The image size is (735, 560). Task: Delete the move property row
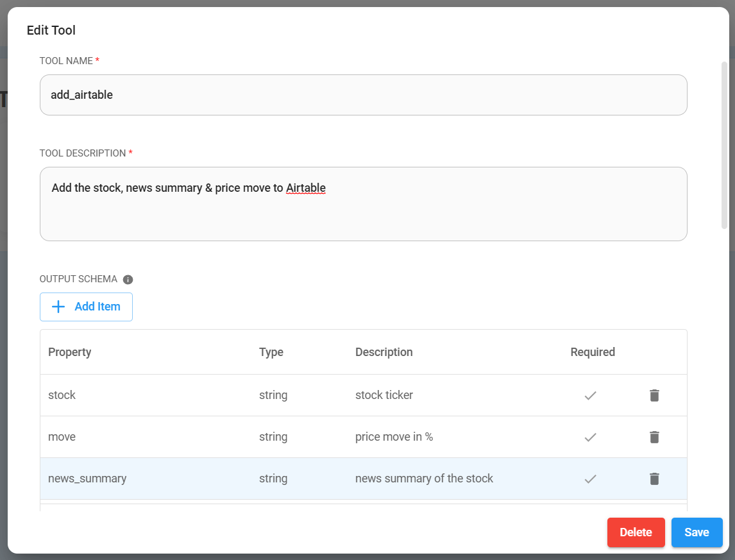[x=654, y=437]
